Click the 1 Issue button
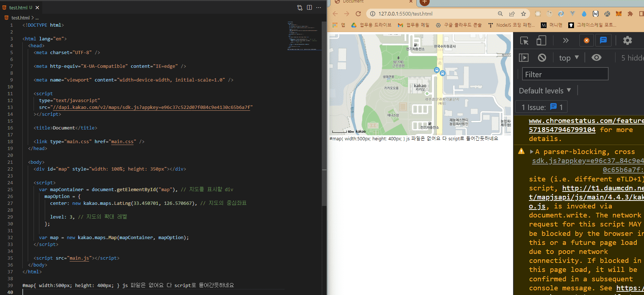This screenshot has width=644, height=295. click(x=542, y=107)
